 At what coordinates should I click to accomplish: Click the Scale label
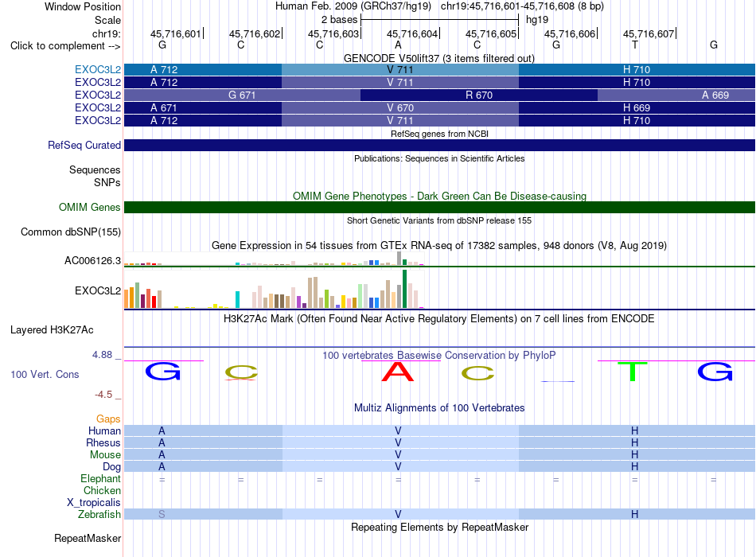[x=107, y=20]
